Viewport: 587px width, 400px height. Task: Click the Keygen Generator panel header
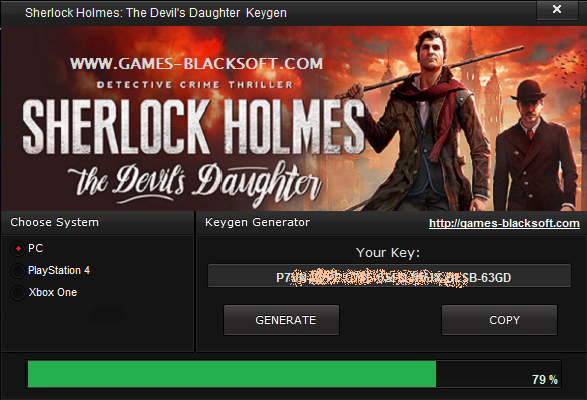pyautogui.click(x=258, y=222)
